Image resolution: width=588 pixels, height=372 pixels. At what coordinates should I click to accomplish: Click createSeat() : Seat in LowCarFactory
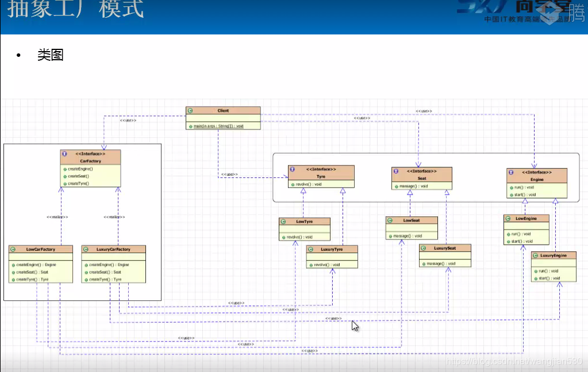click(x=32, y=272)
